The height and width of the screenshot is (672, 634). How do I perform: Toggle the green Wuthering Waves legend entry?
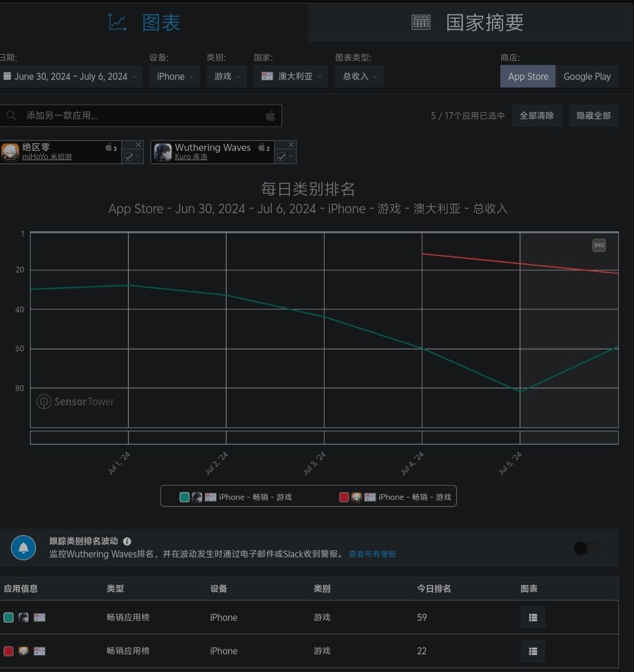click(236, 497)
